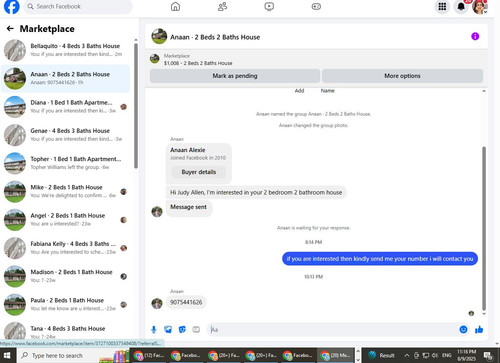Open the Mike 2 Beds 1 Bath conversation
500x363 pixels.
pos(65,191)
